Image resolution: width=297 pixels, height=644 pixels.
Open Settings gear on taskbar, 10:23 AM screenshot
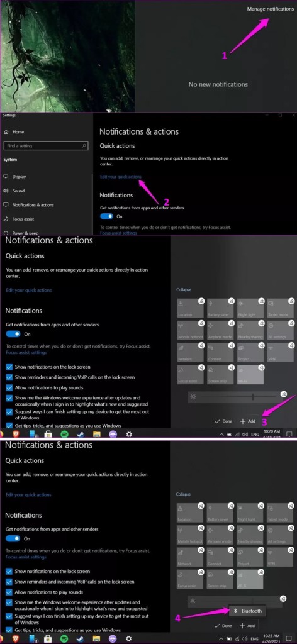point(128,639)
